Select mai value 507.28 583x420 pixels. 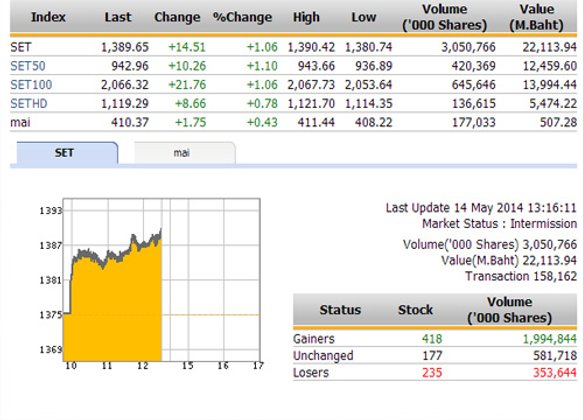(x=558, y=122)
